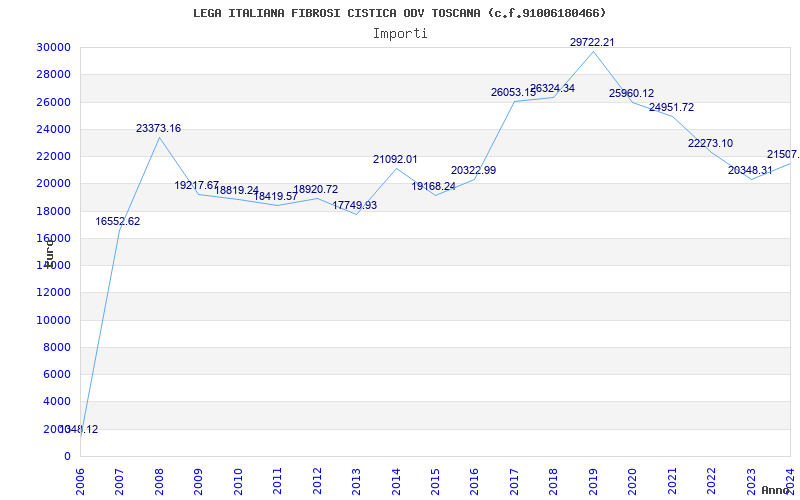Click the y-axis value 10000
Image resolution: width=800 pixels, height=500 pixels.
click(x=54, y=320)
